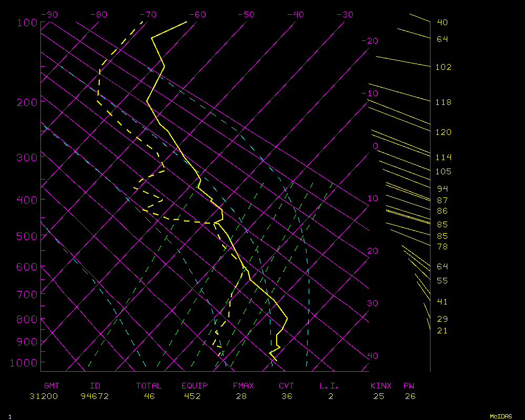The image size is (525, 420).
Task: Click the wind speed value 21
Action: tap(442, 331)
